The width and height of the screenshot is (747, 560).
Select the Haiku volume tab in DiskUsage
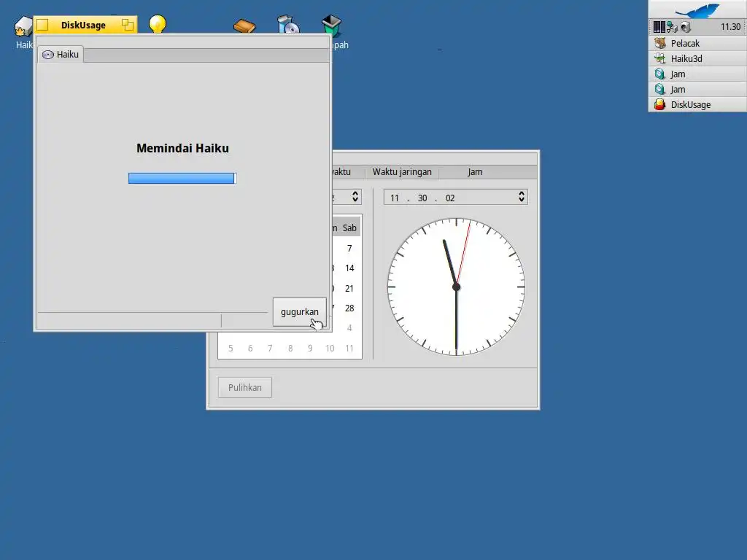tap(61, 54)
